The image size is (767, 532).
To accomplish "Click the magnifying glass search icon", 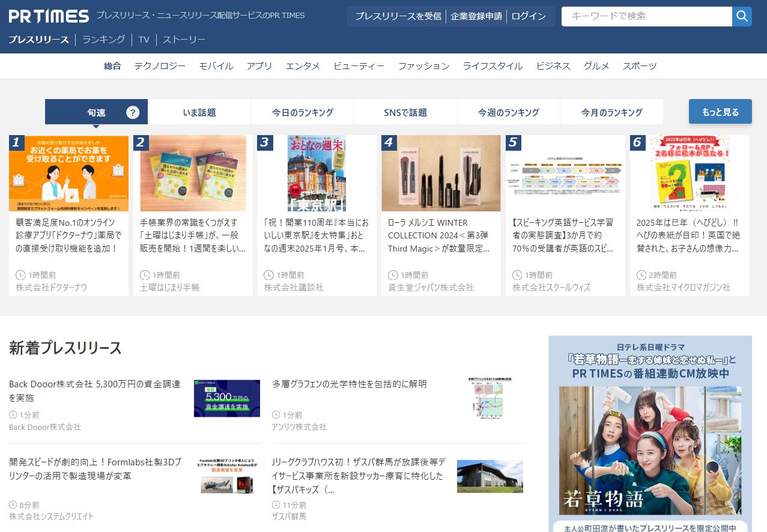I will [742, 16].
